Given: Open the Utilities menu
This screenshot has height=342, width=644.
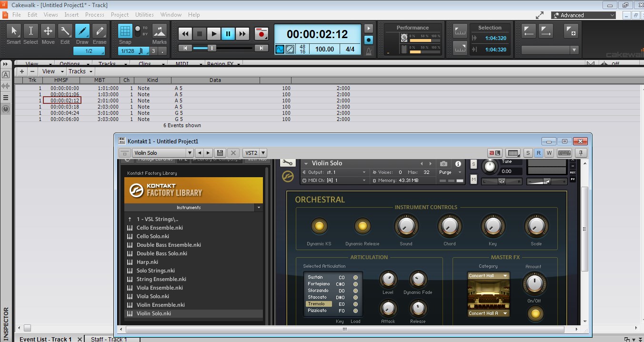Looking at the screenshot, I should pyautogui.click(x=144, y=15).
